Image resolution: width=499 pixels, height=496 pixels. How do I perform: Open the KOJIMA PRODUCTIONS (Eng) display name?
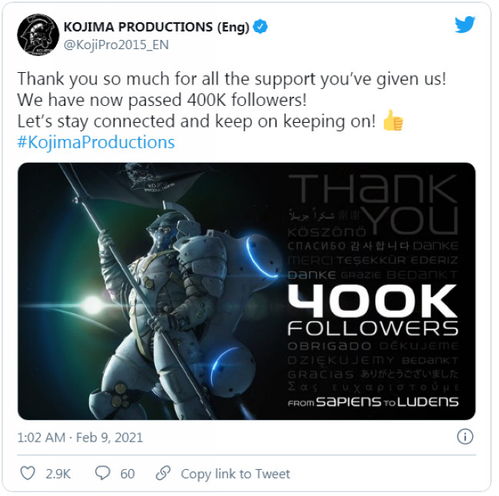(156, 27)
